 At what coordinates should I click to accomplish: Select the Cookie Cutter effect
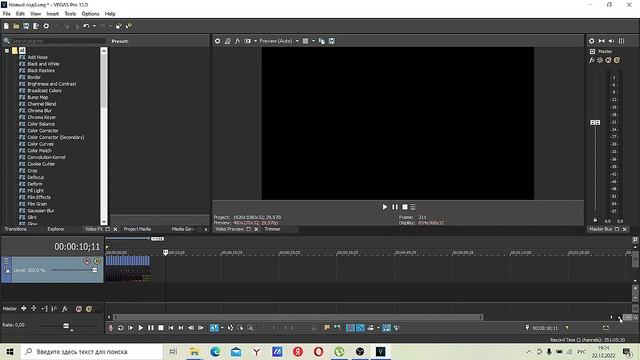click(41, 164)
